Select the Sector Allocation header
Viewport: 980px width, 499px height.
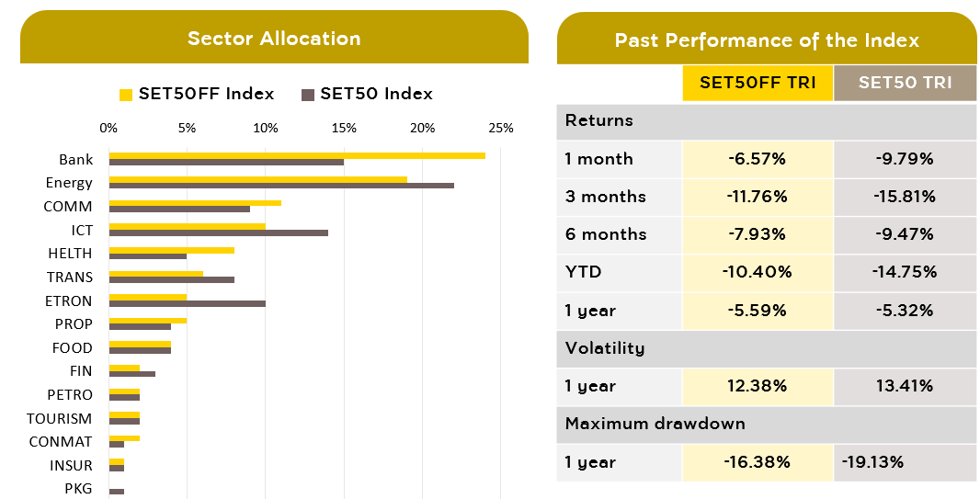coord(274,39)
